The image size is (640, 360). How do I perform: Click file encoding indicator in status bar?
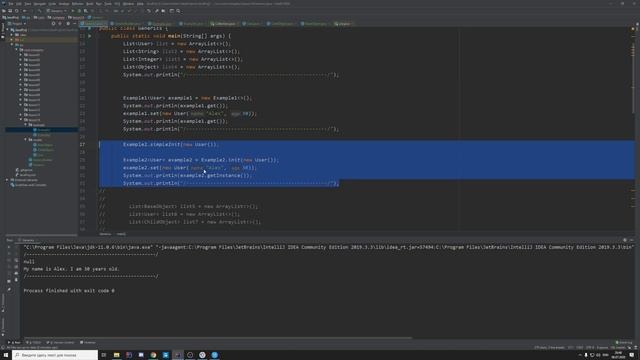tap(590, 348)
